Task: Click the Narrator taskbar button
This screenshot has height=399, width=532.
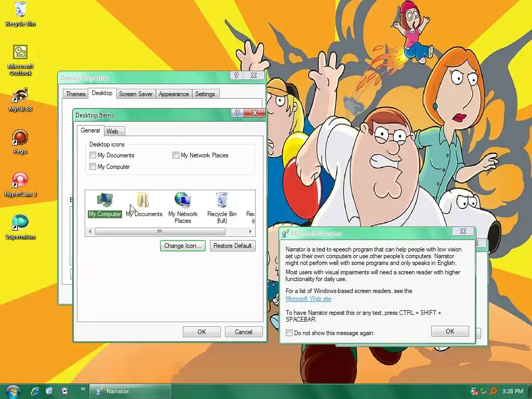Action: point(130,391)
